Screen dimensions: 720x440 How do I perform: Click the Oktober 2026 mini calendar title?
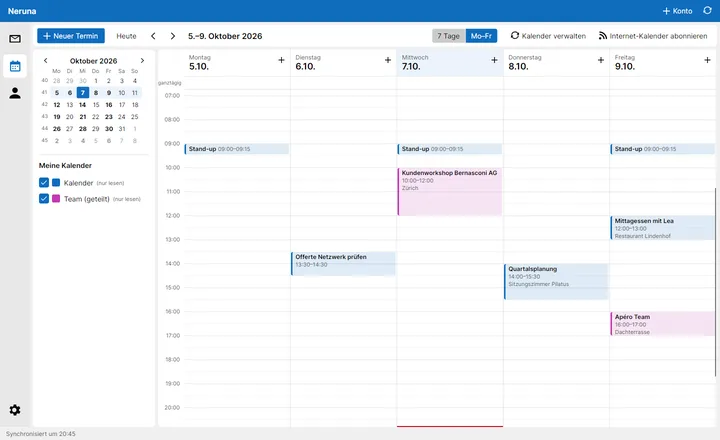[x=94, y=61]
